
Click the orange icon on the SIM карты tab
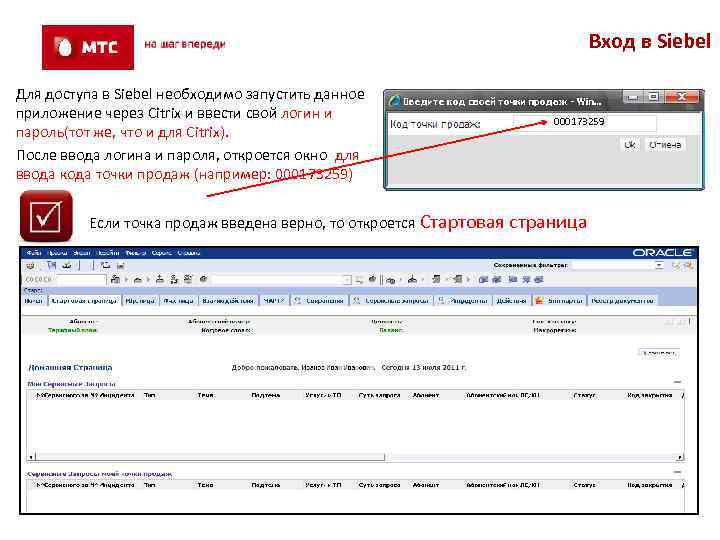[540, 301]
